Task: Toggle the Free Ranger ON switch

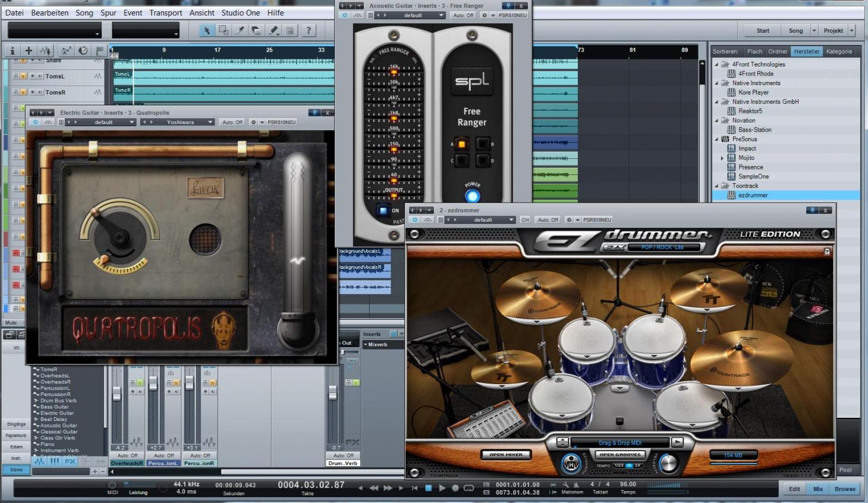Action: point(383,210)
